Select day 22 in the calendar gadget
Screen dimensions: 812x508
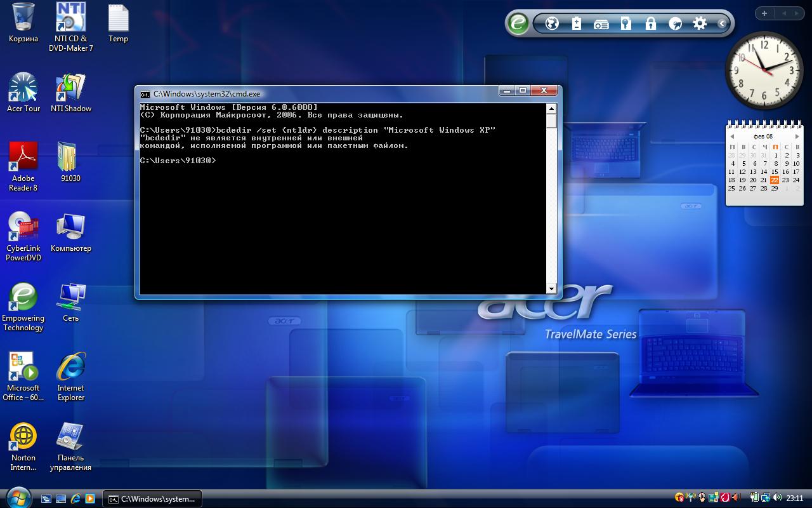pos(775,180)
